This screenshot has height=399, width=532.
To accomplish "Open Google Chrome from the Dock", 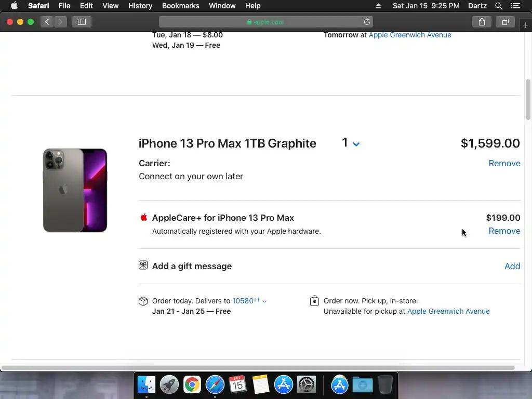I will point(192,385).
